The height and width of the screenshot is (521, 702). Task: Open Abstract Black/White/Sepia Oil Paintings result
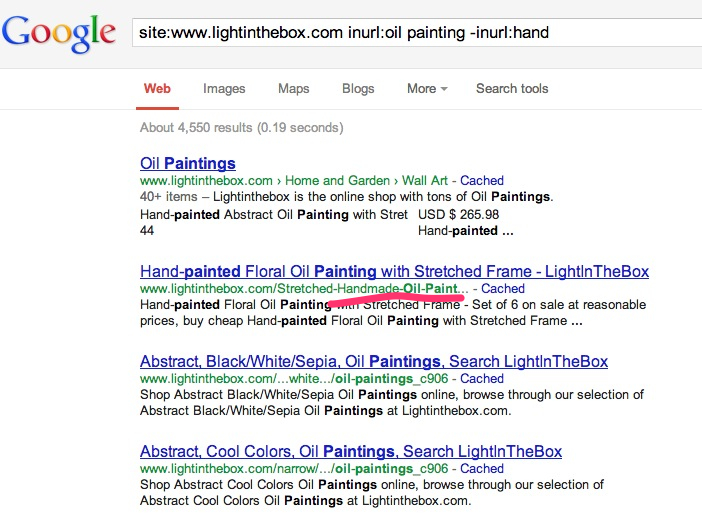coord(373,361)
